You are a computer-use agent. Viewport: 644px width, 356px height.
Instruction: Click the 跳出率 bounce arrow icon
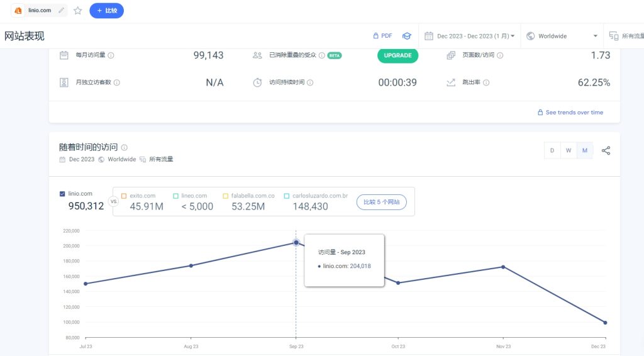tap(451, 82)
